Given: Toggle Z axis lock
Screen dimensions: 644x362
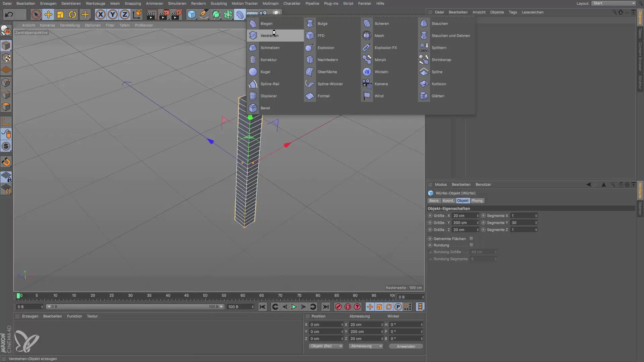Looking at the screenshot, I should (125, 14).
